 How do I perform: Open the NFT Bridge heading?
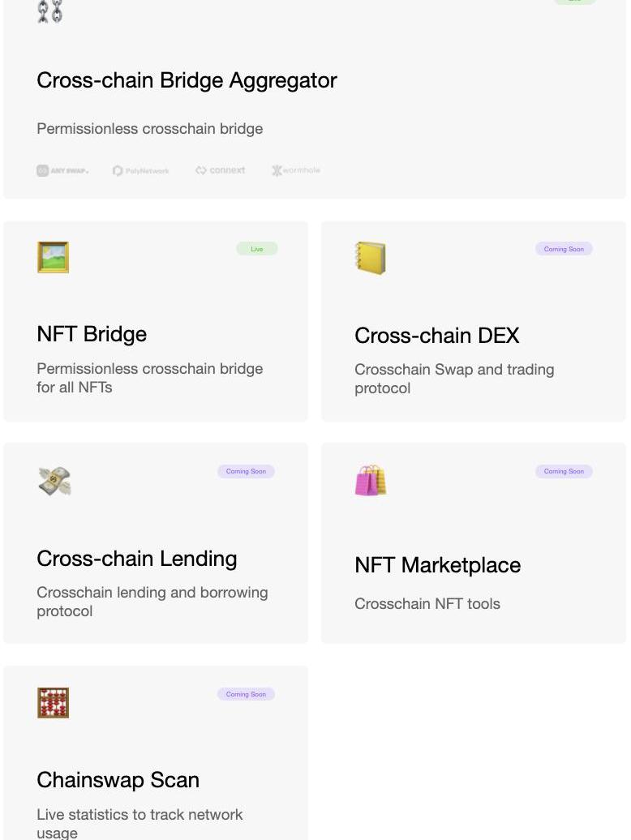click(92, 334)
